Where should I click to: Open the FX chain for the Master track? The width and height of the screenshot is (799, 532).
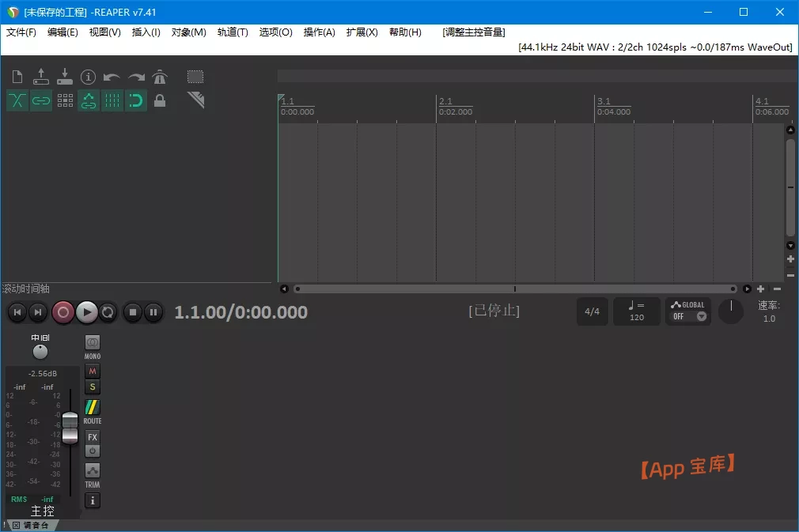92,437
